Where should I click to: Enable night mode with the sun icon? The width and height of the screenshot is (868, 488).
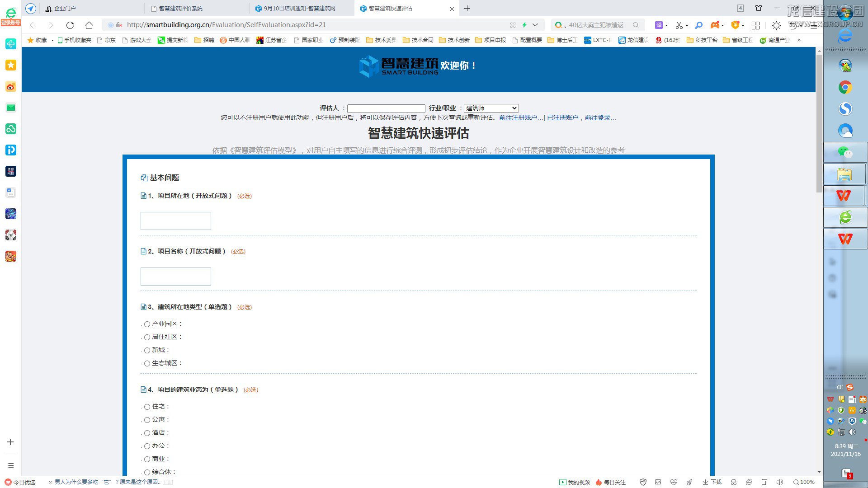tap(776, 25)
